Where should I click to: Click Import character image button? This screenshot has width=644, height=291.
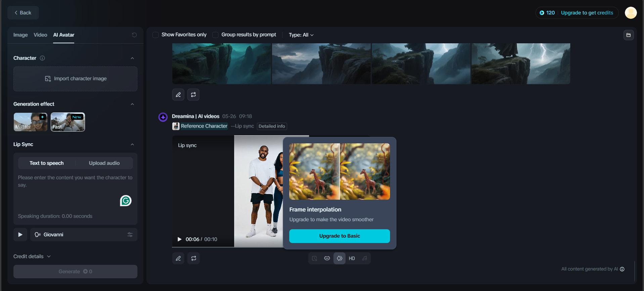pyautogui.click(x=75, y=79)
